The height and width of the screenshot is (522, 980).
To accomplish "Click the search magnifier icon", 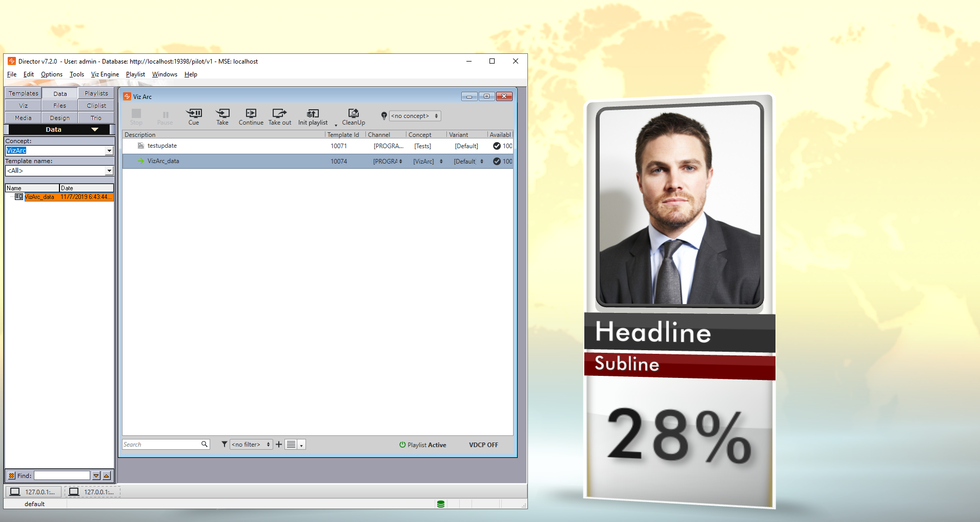I will pyautogui.click(x=205, y=445).
